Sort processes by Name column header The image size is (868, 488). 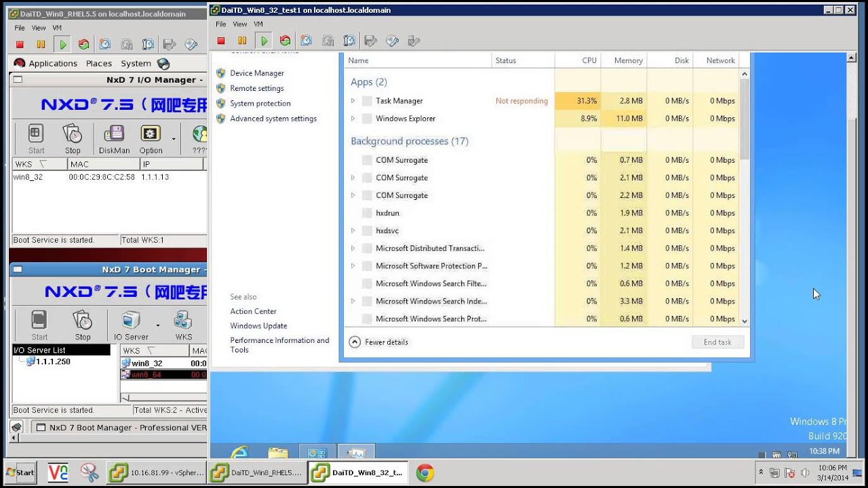coord(417,60)
